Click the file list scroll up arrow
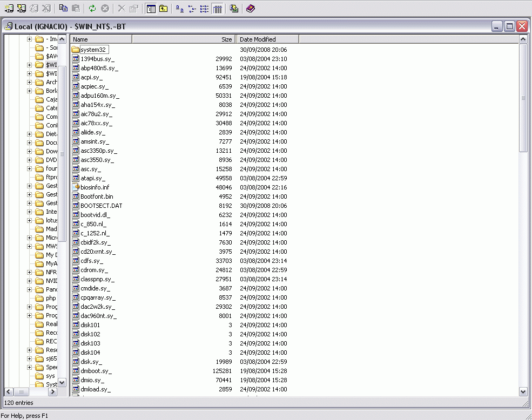532x420 pixels. [523, 39]
